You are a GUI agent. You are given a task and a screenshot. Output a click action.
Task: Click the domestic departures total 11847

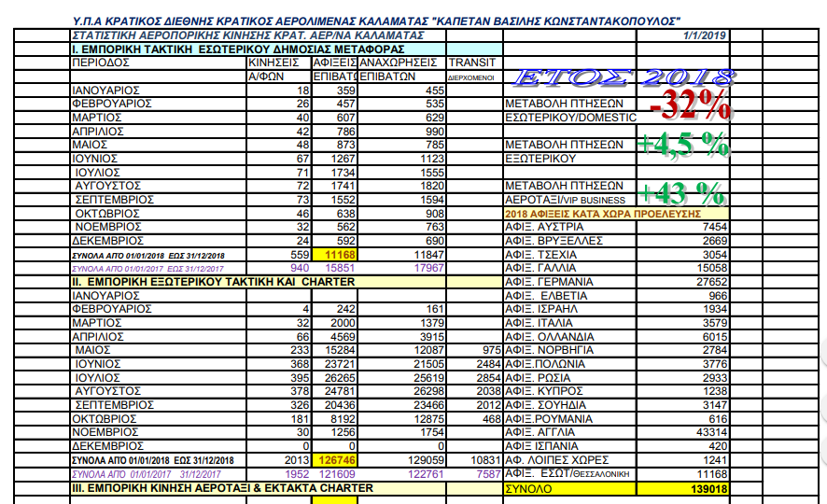coord(428,255)
